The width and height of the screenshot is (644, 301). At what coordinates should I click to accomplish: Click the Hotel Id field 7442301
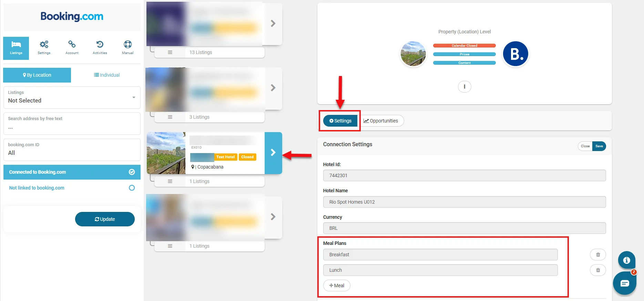(x=464, y=175)
